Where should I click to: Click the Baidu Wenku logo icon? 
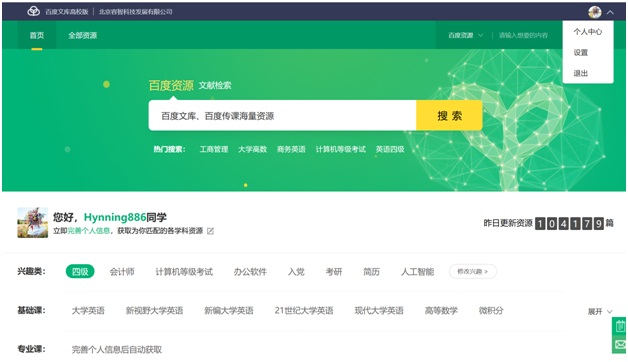(34, 12)
